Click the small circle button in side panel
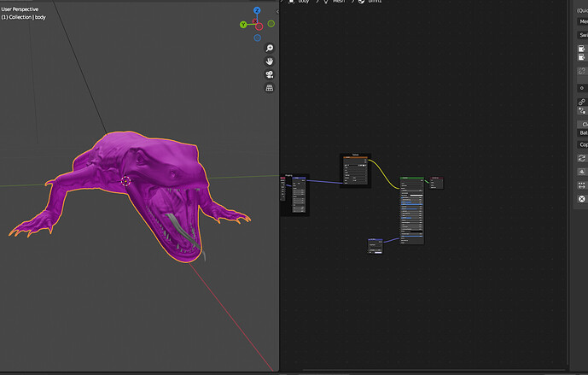Image resolution: width=588 pixels, height=375 pixels. pos(582,88)
